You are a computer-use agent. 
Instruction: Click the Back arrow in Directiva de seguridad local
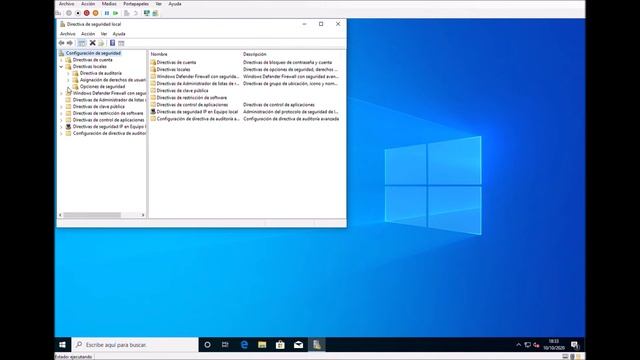click(x=61, y=43)
